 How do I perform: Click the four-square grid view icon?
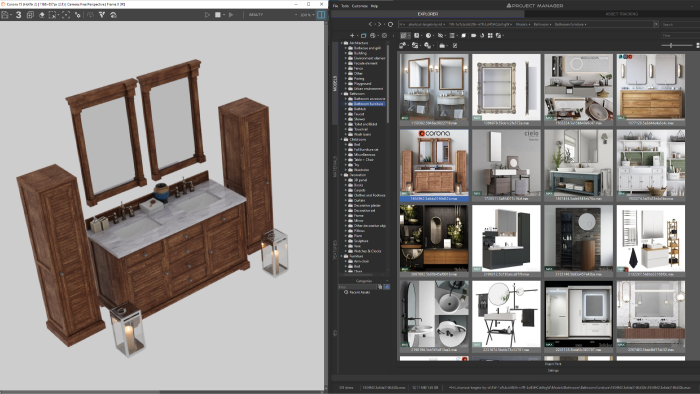tap(490, 35)
